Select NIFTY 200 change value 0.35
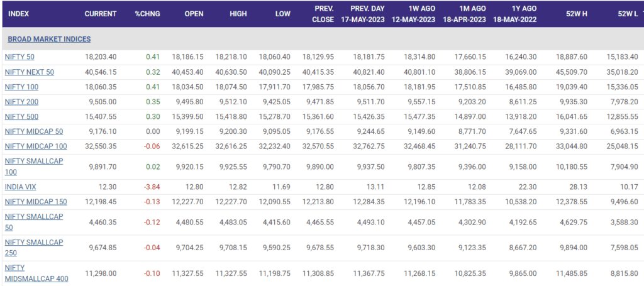 click(153, 102)
